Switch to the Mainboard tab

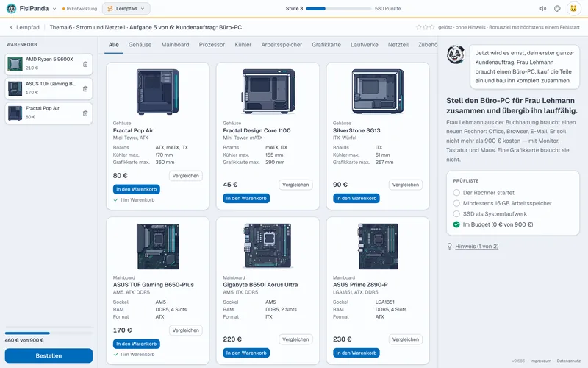tap(175, 45)
